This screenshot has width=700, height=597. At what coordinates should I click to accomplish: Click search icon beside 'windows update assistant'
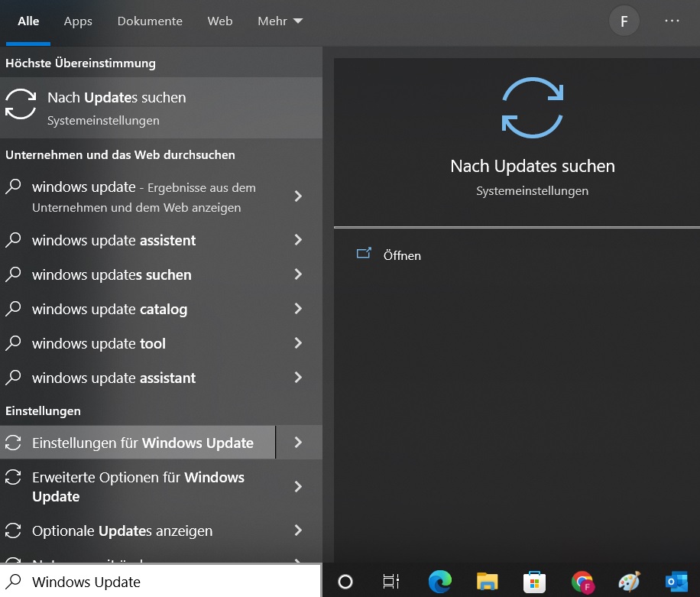tap(14, 378)
